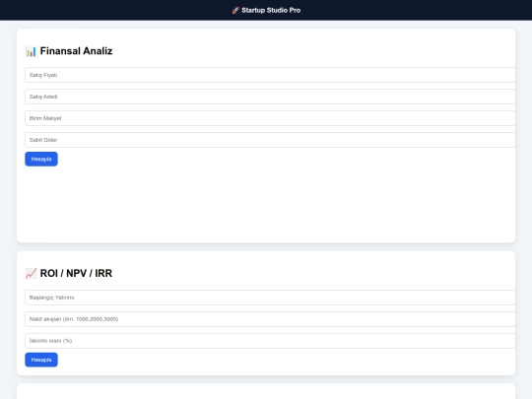Screen dimensions: 532x399
Task: Select the İskonto oranı (%) field
Action: coord(270,341)
